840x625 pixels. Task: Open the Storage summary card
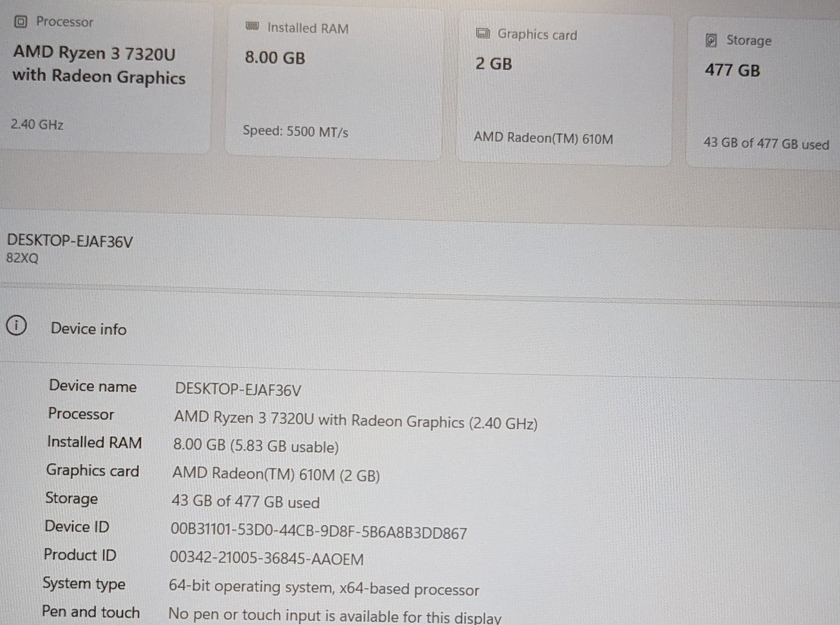764,94
